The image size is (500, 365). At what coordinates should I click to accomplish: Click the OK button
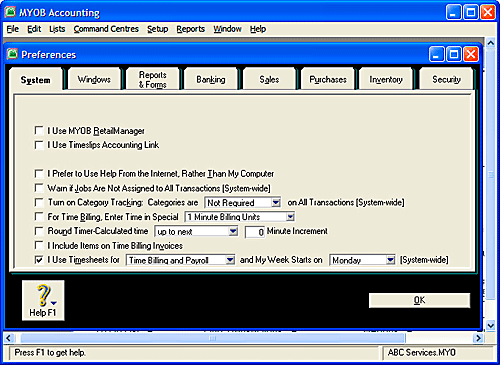[x=419, y=300]
